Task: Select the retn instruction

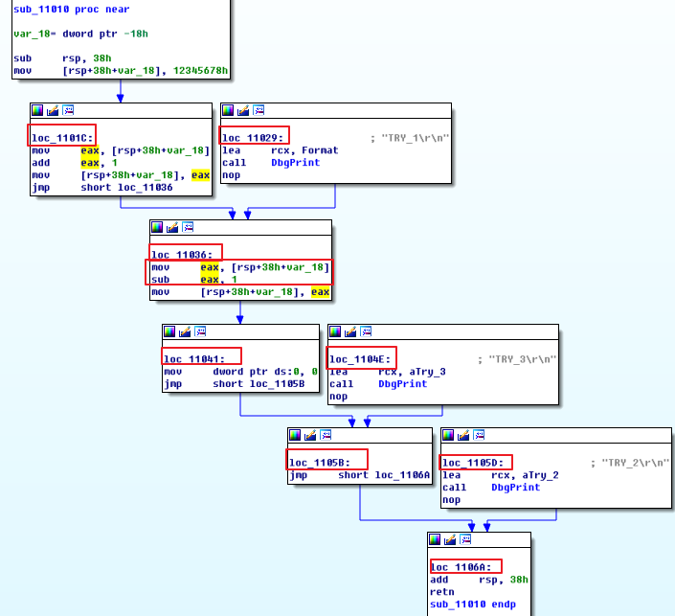Action: click(442, 592)
